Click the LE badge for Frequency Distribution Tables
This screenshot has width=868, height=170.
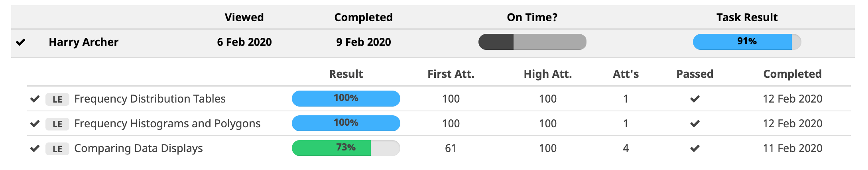pos(57,99)
